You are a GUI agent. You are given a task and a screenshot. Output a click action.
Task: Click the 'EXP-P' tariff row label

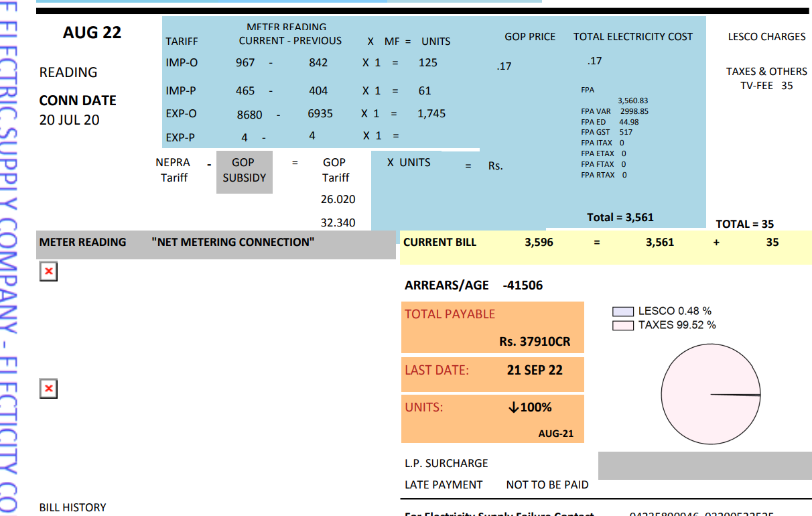tap(180, 138)
